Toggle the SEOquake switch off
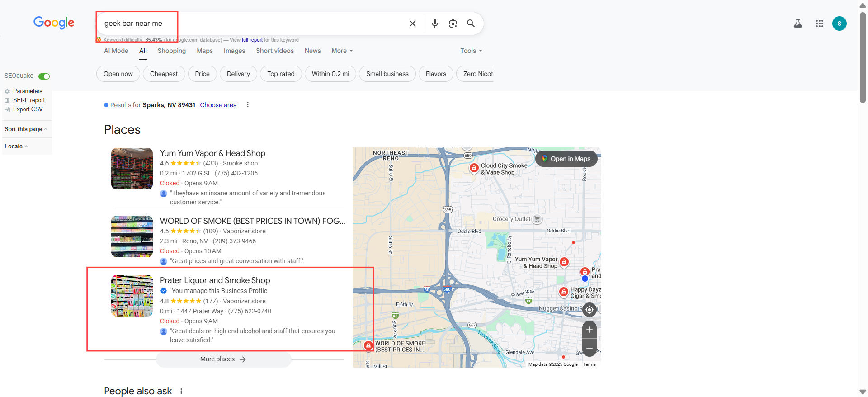The width and height of the screenshot is (868, 397). point(44,76)
